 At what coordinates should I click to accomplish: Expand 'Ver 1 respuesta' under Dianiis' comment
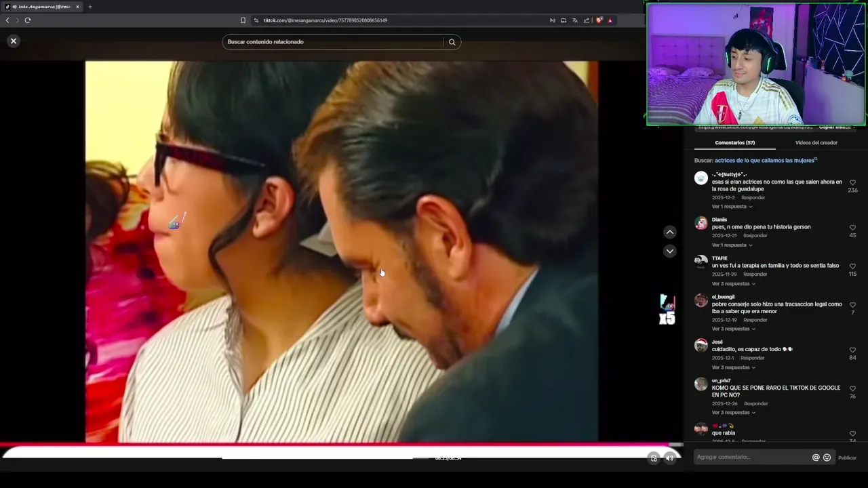point(732,245)
